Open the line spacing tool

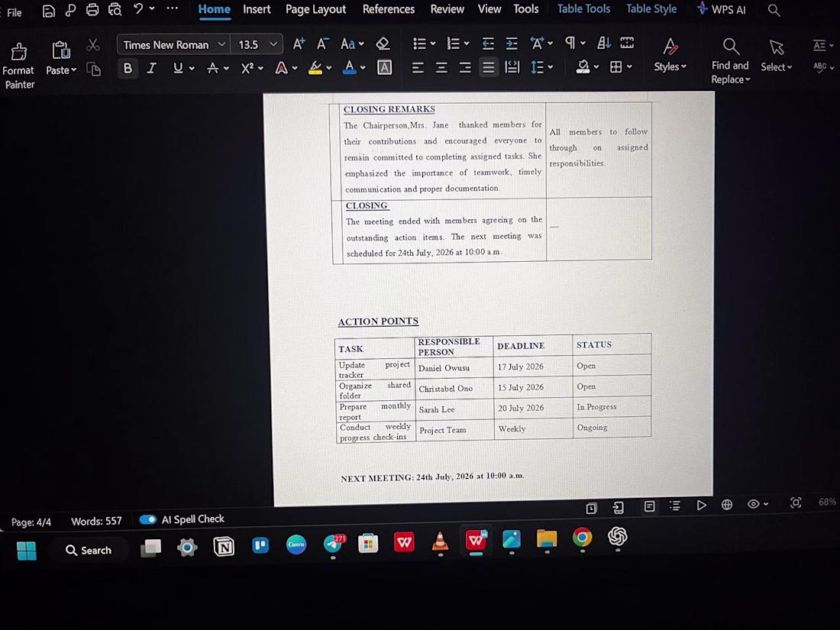(x=537, y=67)
